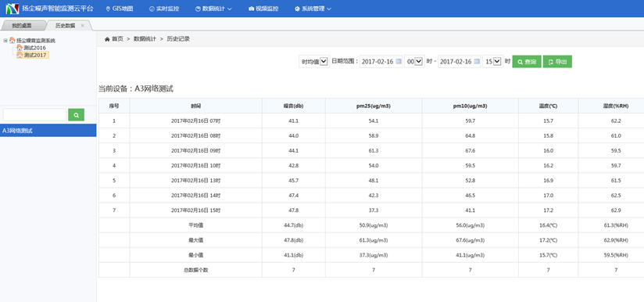The height and width of the screenshot is (302, 644).
Task: Select the 测试2017 tree item
Action: click(x=33, y=55)
